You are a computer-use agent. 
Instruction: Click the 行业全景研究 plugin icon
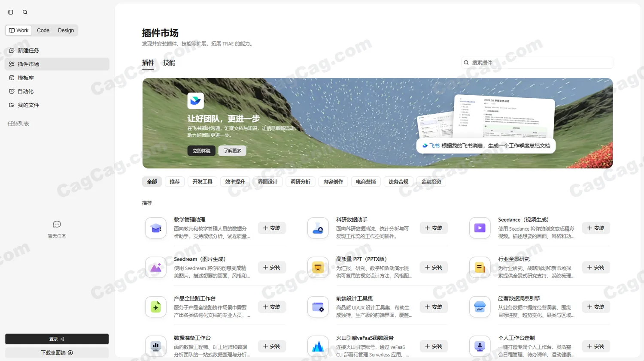tap(480, 268)
